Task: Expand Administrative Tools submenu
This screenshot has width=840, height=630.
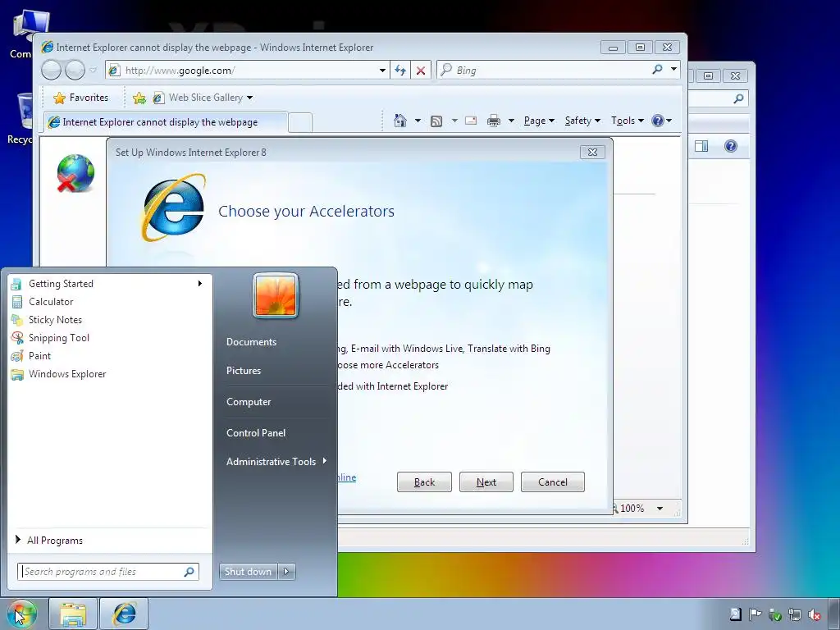Action: pos(276,461)
